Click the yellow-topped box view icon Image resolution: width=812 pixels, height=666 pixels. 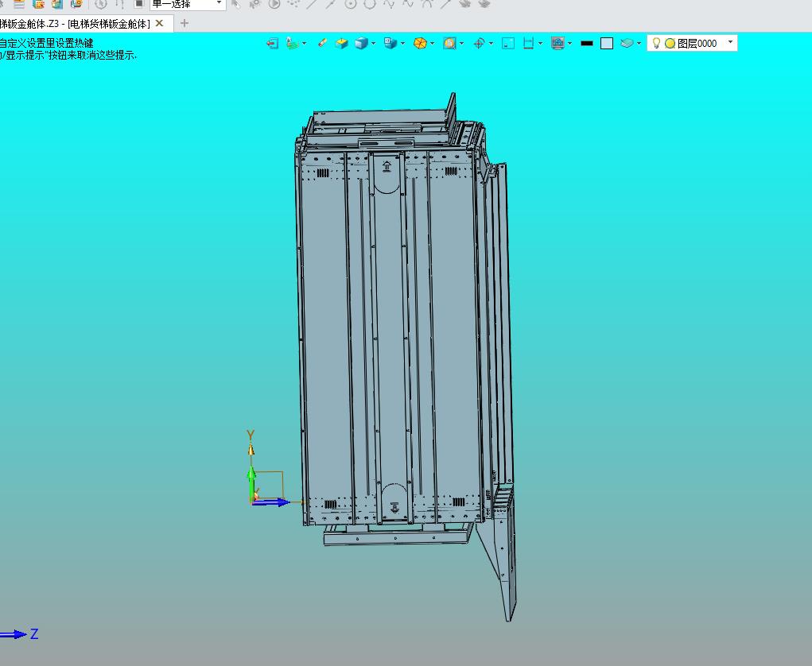pyautogui.click(x=341, y=44)
